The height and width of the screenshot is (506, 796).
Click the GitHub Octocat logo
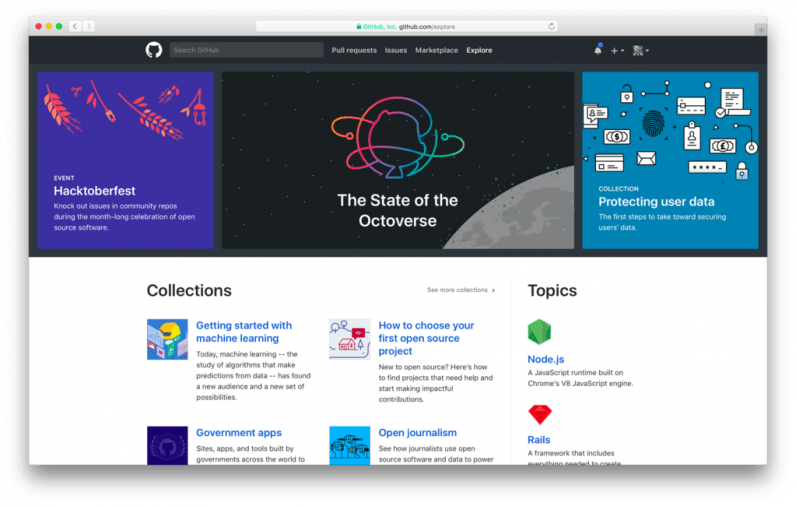[x=154, y=50]
